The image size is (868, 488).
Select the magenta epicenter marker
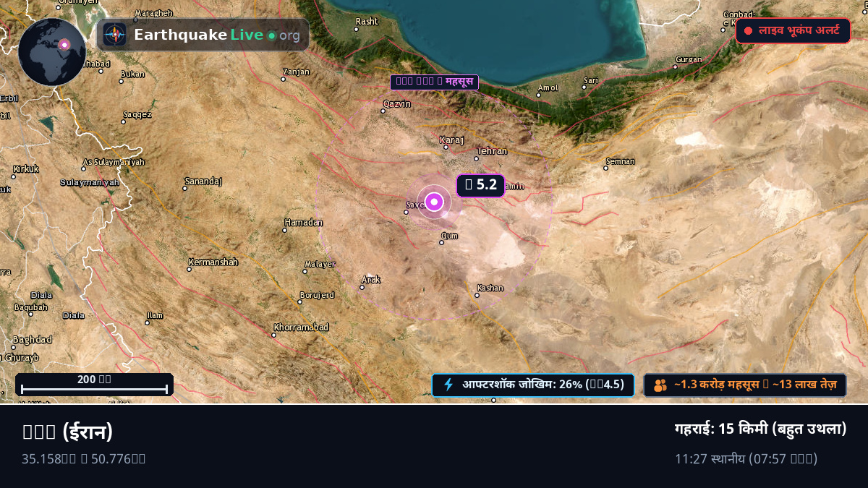click(434, 202)
